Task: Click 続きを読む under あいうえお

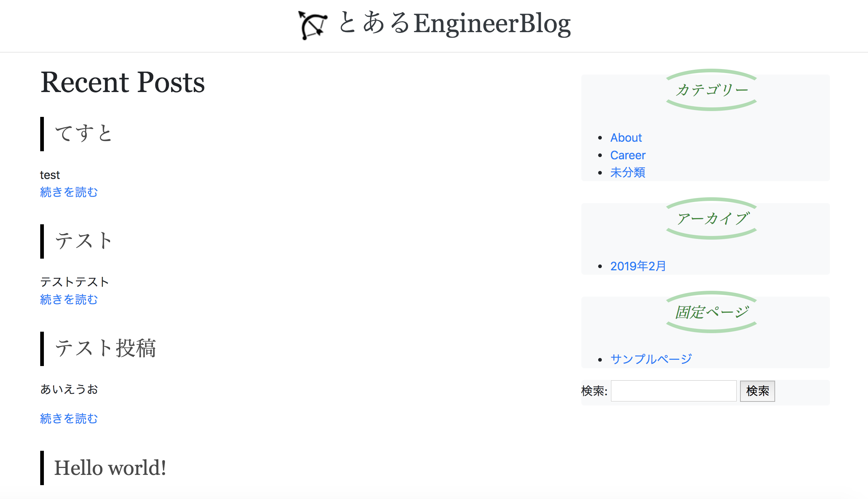Action: click(69, 419)
